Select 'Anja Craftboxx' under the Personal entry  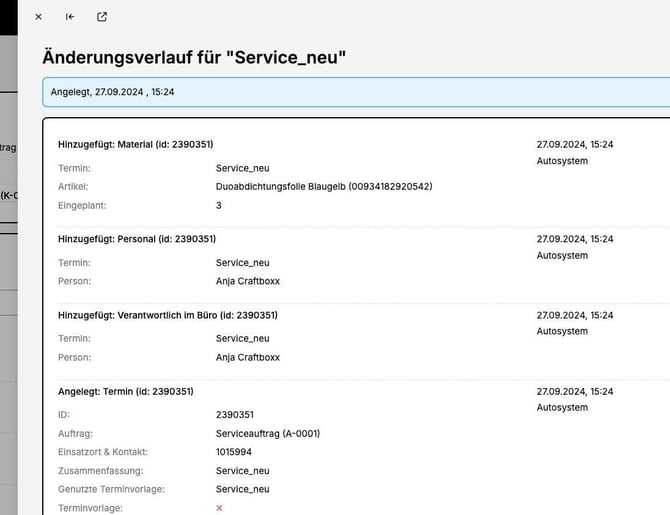248,281
